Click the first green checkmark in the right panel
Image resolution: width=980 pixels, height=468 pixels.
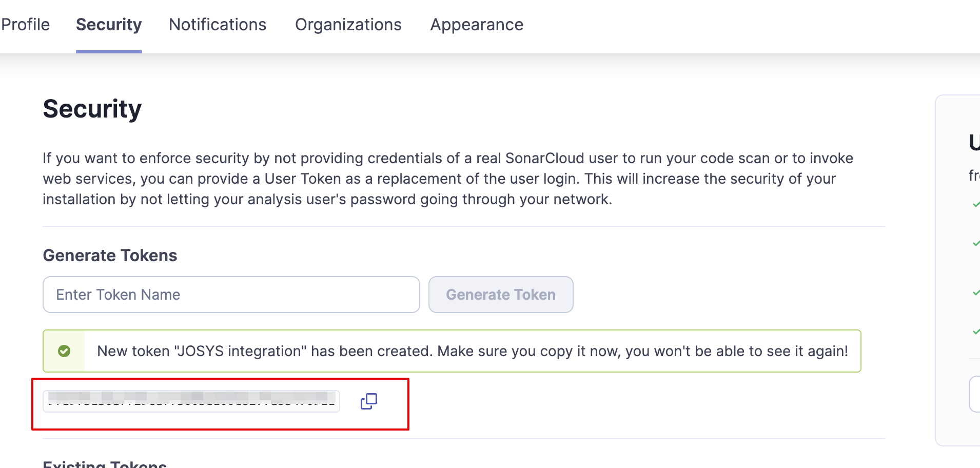[976, 204]
